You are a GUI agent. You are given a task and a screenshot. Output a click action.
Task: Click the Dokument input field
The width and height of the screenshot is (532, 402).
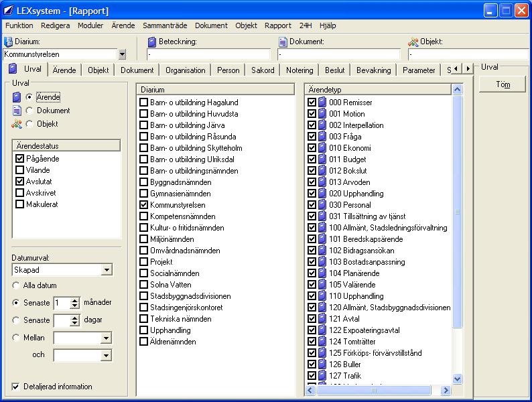point(339,54)
